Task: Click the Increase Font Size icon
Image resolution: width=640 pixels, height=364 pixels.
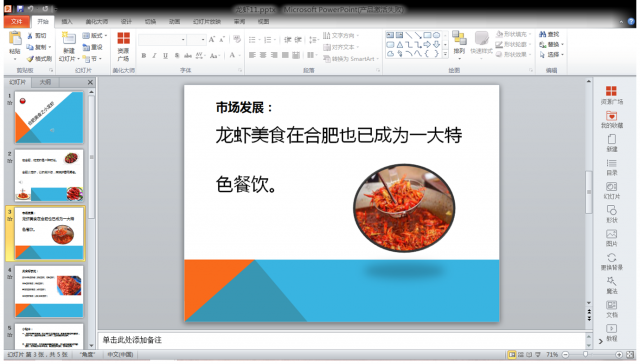Action: pyautogui.click(x=212, y=40)
